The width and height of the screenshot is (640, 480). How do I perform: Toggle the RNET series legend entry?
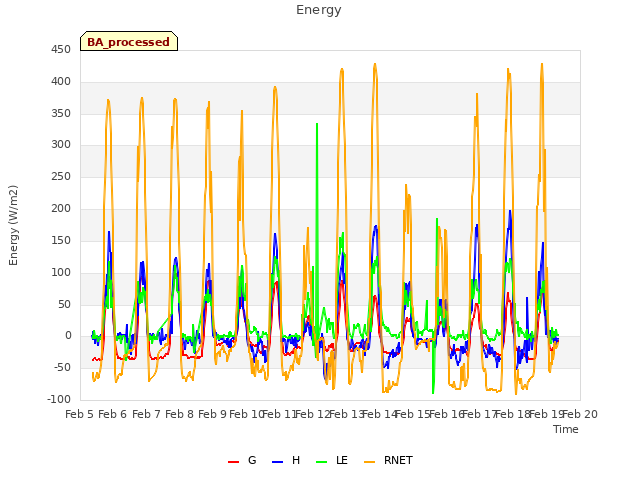[388, 460]
